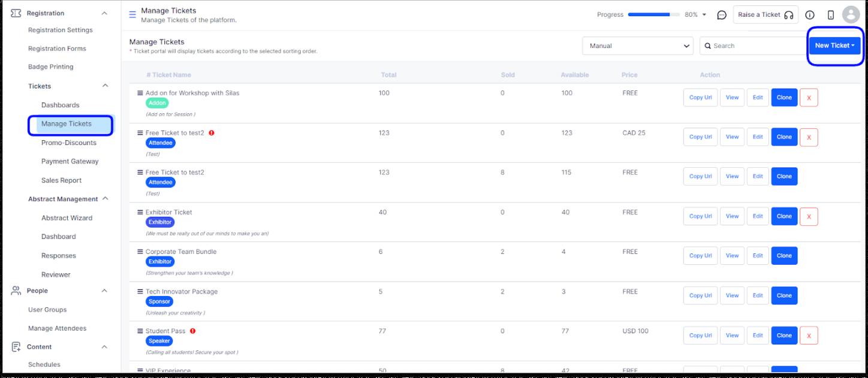
Task: Open the chat bubble icon in header
Action: [x=722, y=15]
